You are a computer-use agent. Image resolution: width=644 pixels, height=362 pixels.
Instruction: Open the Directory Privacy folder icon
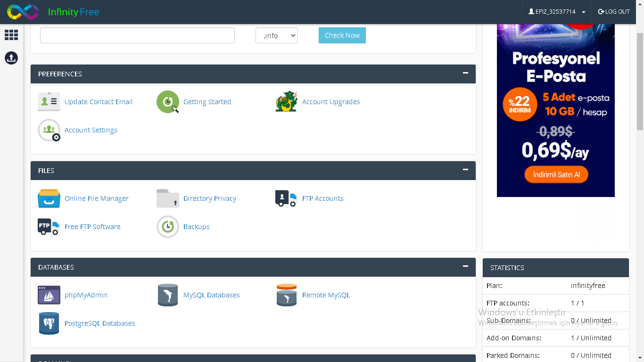coord(168,198)
